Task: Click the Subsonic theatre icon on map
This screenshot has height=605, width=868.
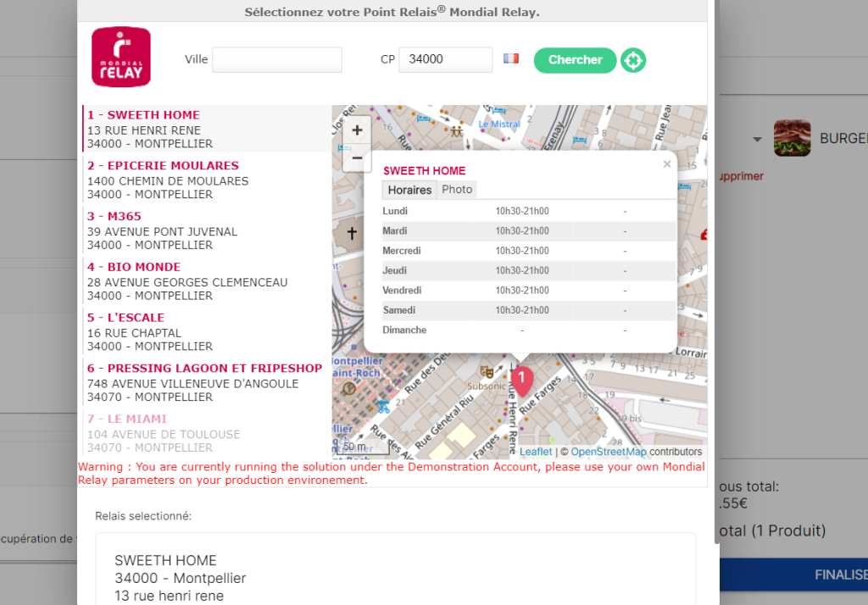Action: [x=487, y=371]
